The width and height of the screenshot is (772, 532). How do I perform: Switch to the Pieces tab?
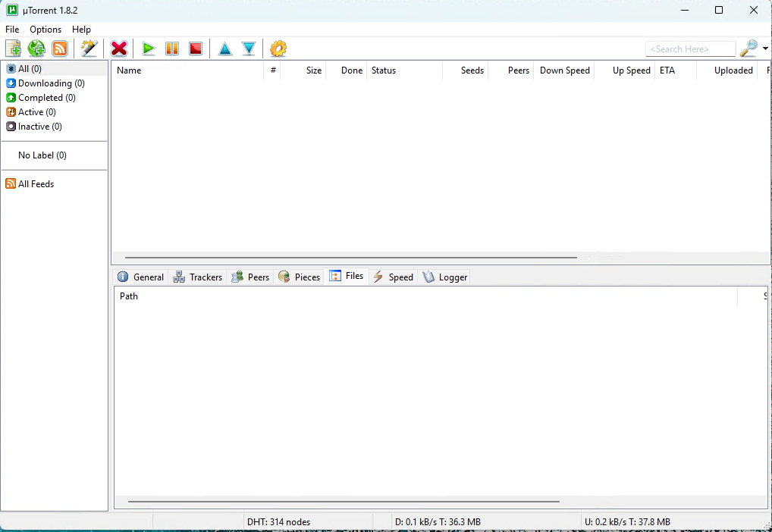pyautogui.click(x=299, y=277)
